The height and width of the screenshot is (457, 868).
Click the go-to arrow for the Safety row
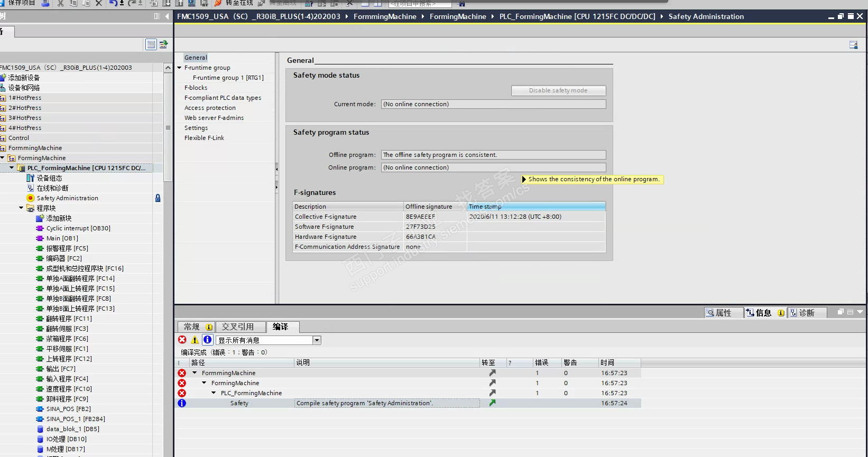[x=492, y=403]
